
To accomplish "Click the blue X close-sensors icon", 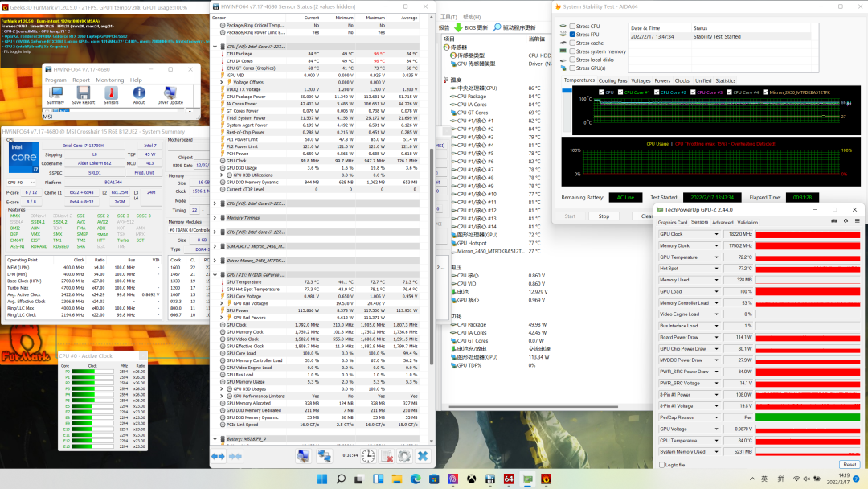I will (x=423, y=456).
